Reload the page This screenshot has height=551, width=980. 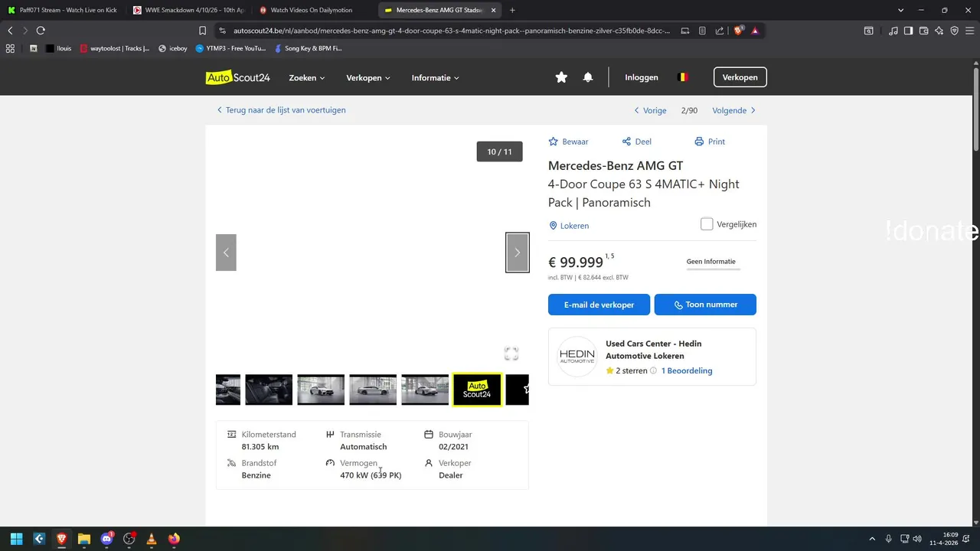(x=41, y=31)
